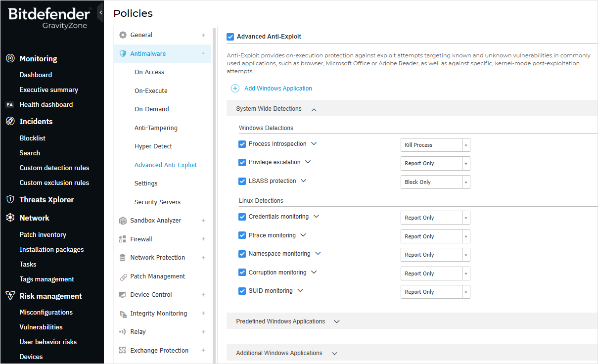The image size is (598, 364).
Task: Uncheck the Ptrace monitoring checkbox
Action: tap(242, 235)
